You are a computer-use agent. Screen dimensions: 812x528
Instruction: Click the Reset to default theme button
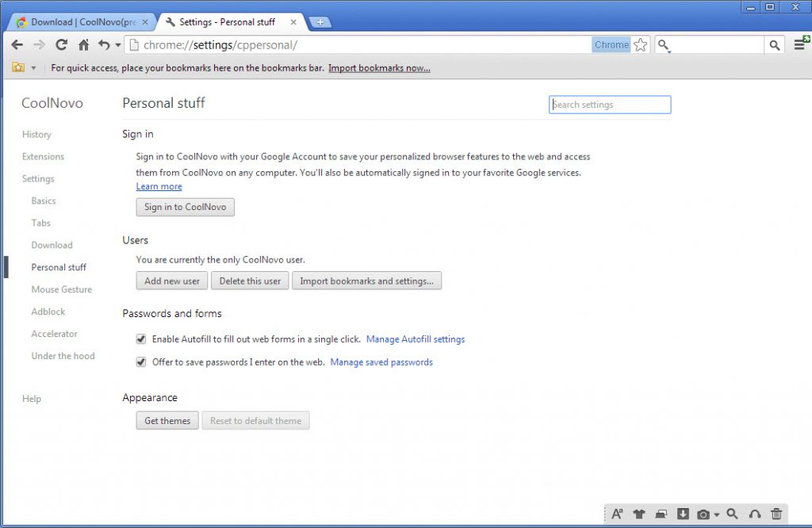pos(256,421)
